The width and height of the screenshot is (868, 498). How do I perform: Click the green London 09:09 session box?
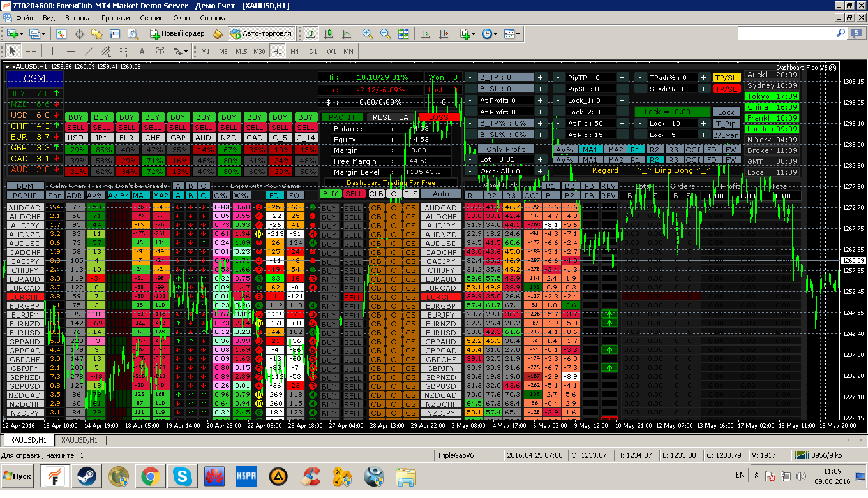pyautogui.click(x=772, y=129)
